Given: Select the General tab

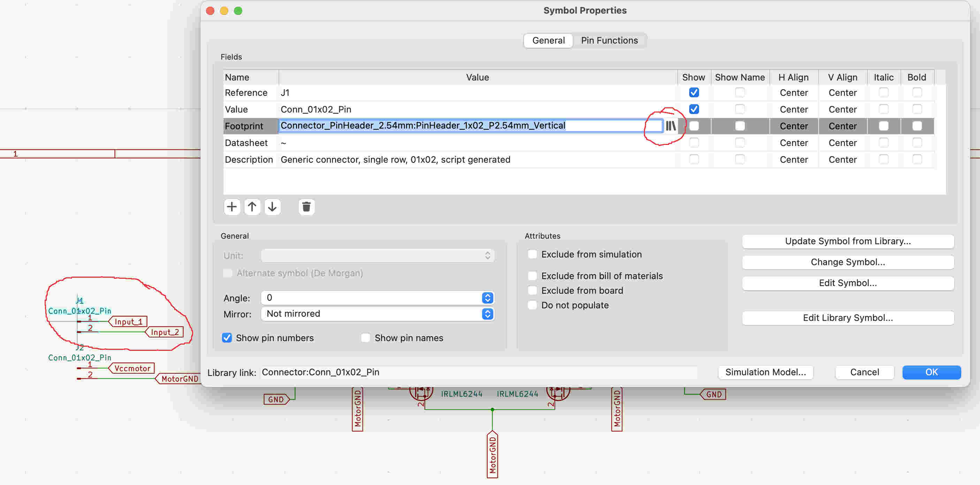Looking at the screenshot, I should [x=548, y=40].
